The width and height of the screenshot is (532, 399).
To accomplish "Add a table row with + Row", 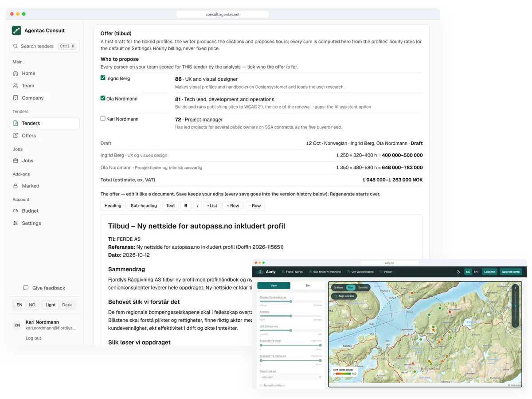I will click(x=233, y=206).
